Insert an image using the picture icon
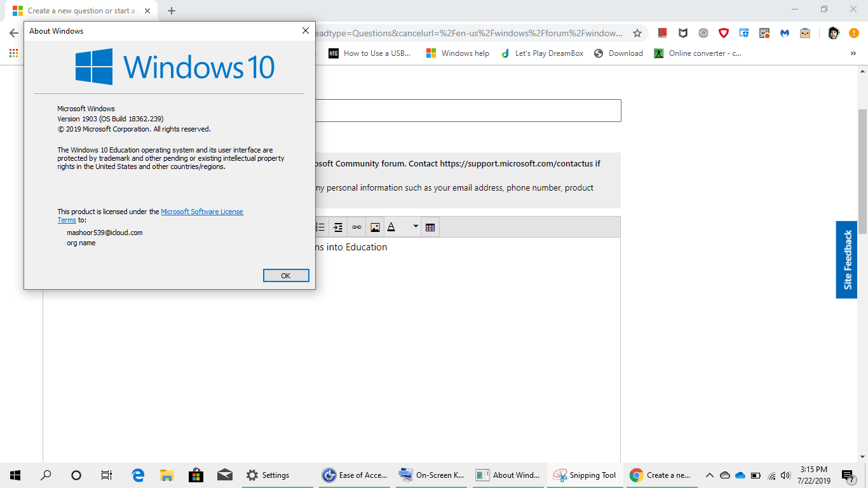The image size is (868, 488). [376, 227]
